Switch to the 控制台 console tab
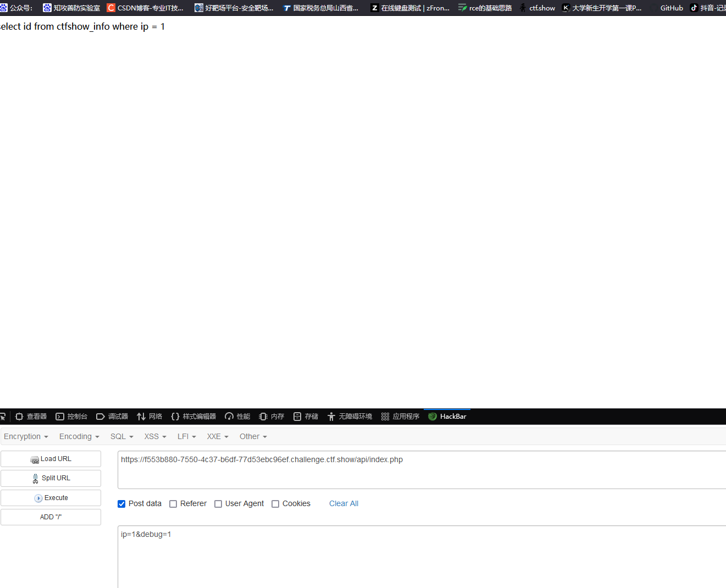726x588 pixels. click(x=71, y=417)
